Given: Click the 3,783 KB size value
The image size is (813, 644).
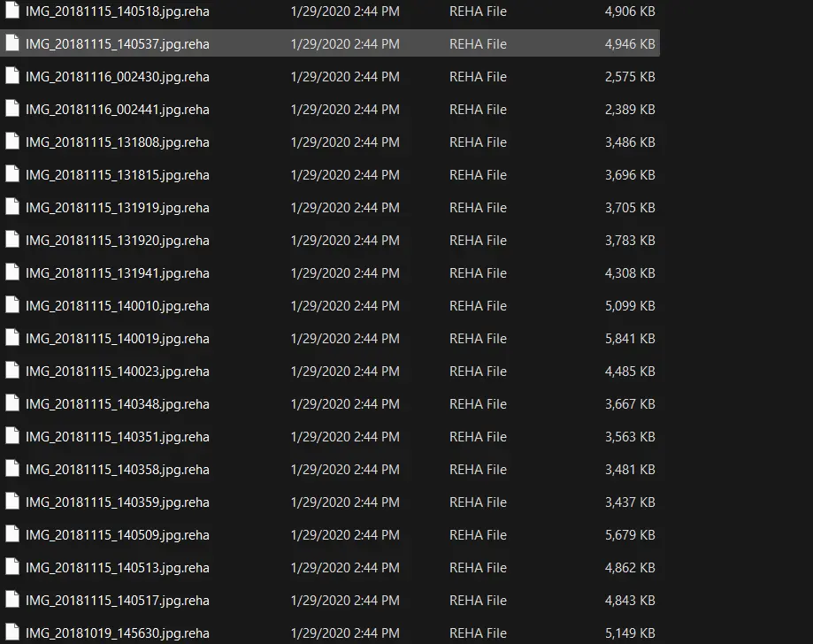Looking at the screenshot, I should pyautogui.click(x=630, y=240).
